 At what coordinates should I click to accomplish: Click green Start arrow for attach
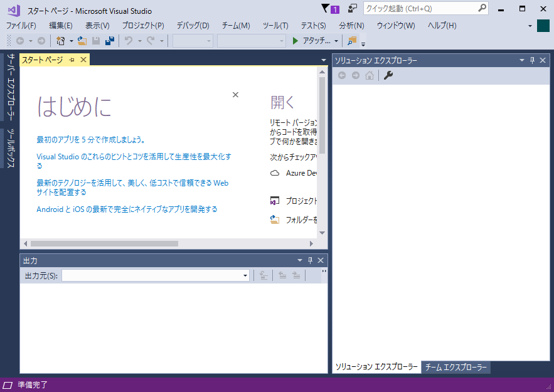click(x=296, y=41)
